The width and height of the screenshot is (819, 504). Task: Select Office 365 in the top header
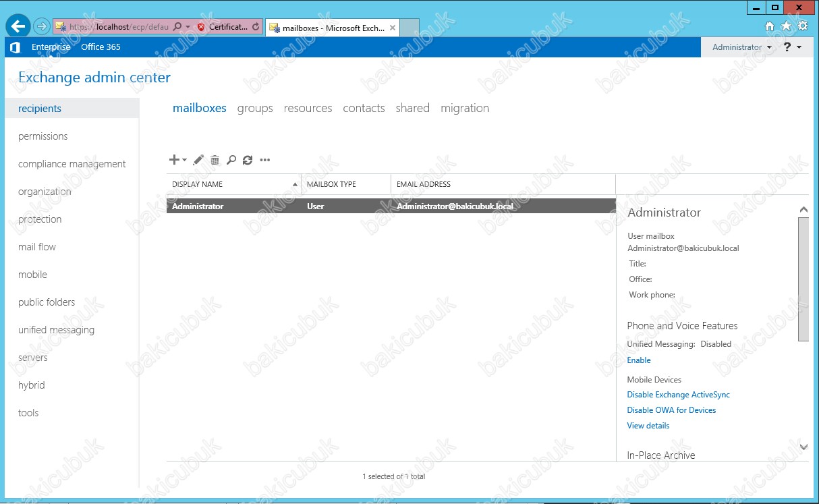coord(101,47)
